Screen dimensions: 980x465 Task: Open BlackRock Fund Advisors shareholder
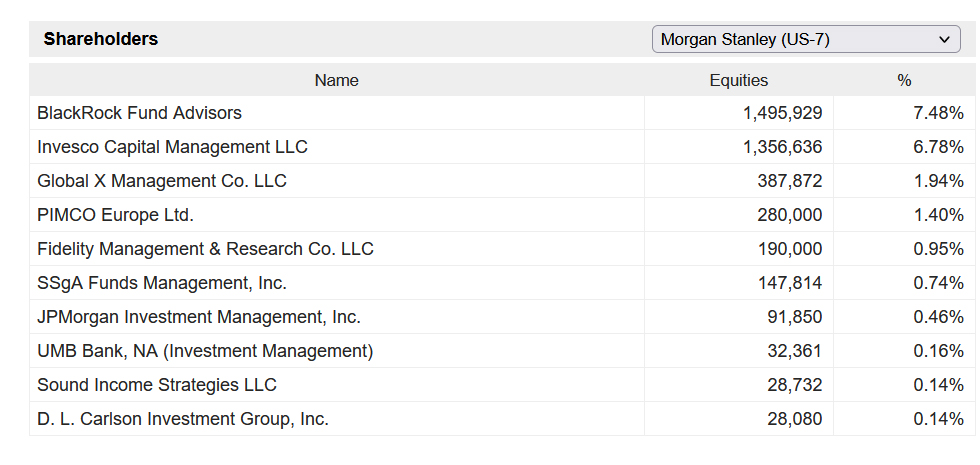[x=139, y=113]
